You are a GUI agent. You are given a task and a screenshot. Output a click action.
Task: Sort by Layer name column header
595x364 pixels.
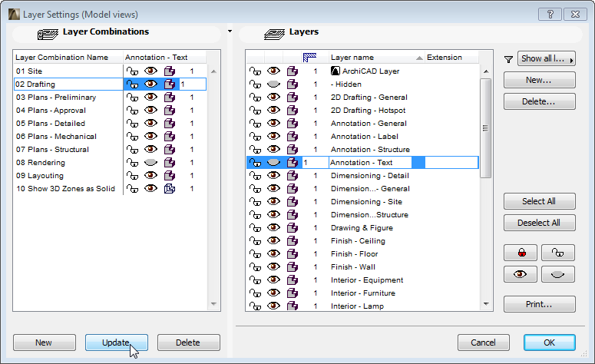376,58
